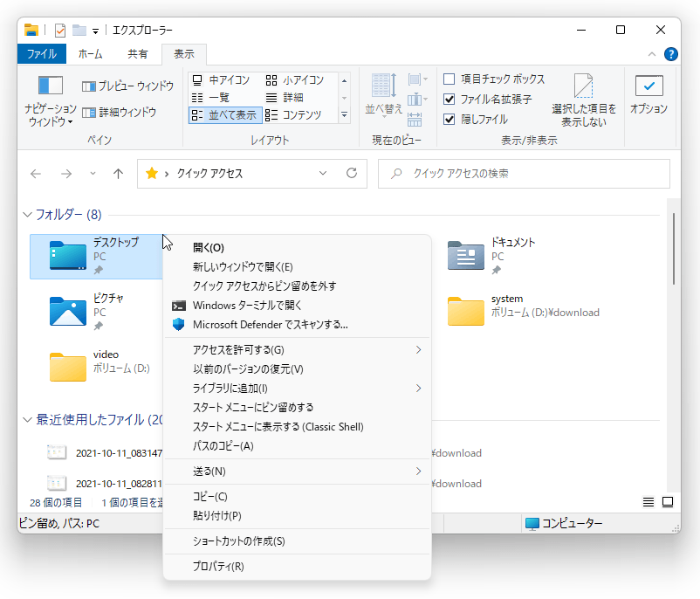Choose ショートカットの作成(S)
Image resolution: width=700 pixels, height=599 pixels.
[297, 540]
